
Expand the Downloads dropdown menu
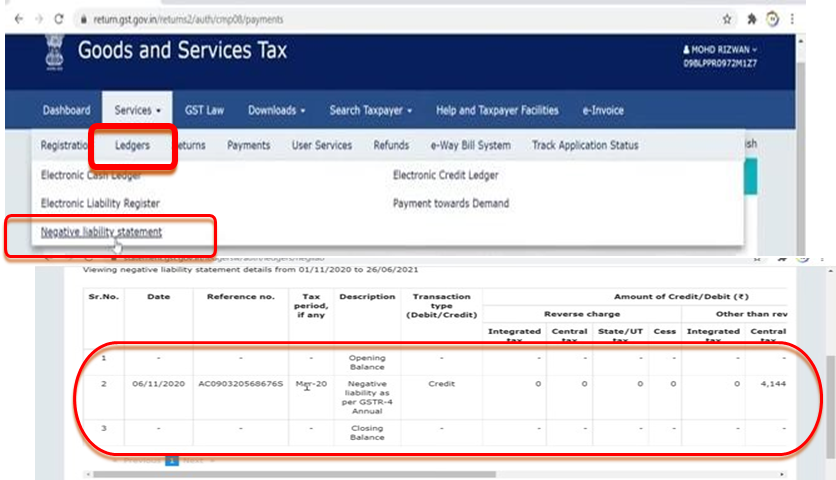click(277, 110)
